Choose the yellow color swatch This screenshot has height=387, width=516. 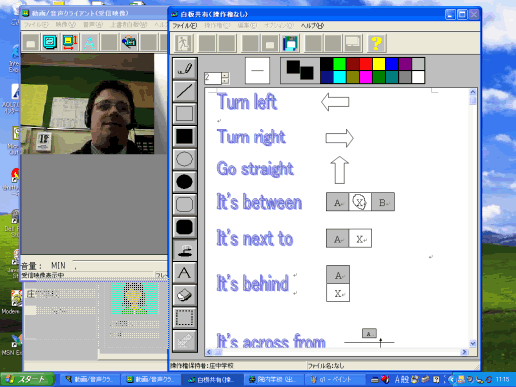[x=379, y=64]
